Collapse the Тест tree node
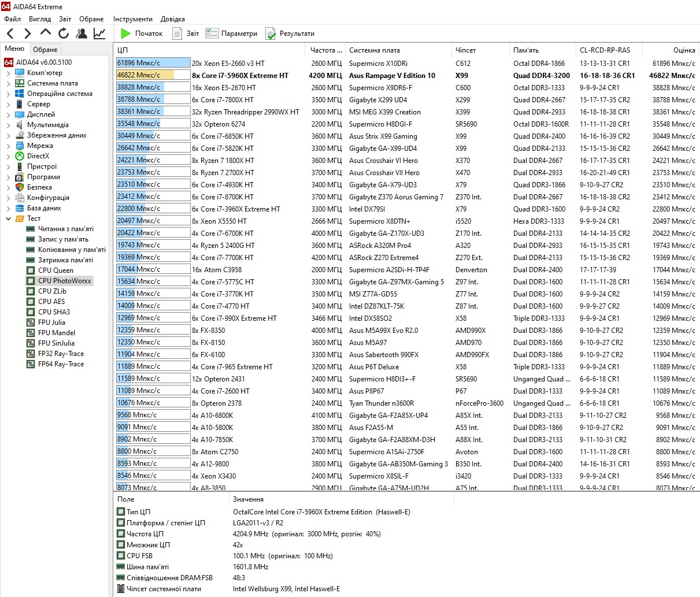The width and height of the screenshot is (700, 597). (8, 218)
